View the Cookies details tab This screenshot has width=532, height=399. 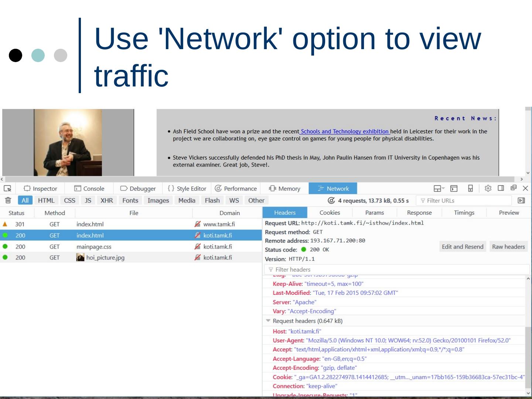tap(330, 212)
